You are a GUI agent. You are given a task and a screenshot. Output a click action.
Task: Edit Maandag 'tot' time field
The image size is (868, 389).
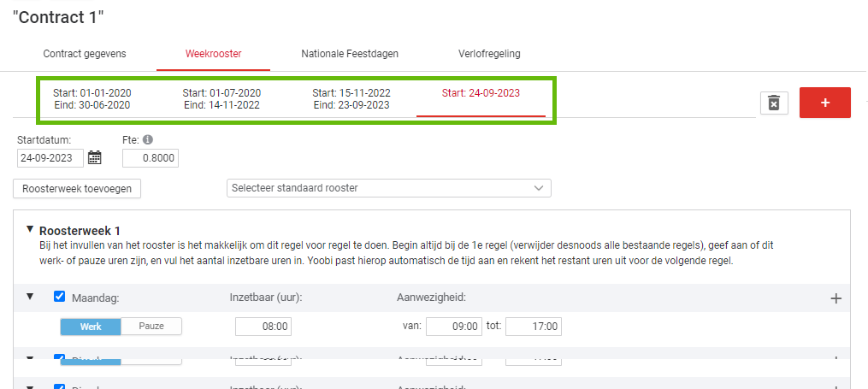[x=534, y=327]
